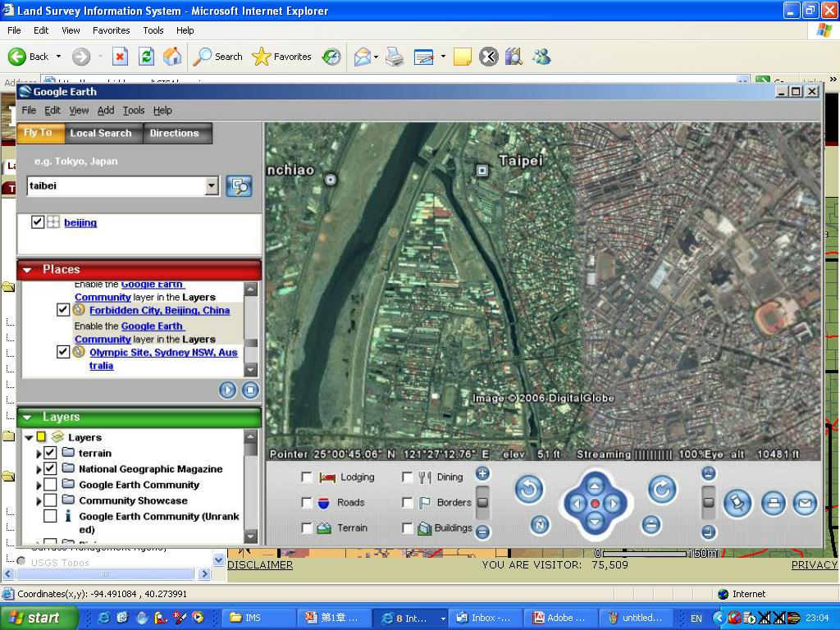Click the zoom in plus button
The height and width of the screenshot is (630, 840).
click(482, 473)
